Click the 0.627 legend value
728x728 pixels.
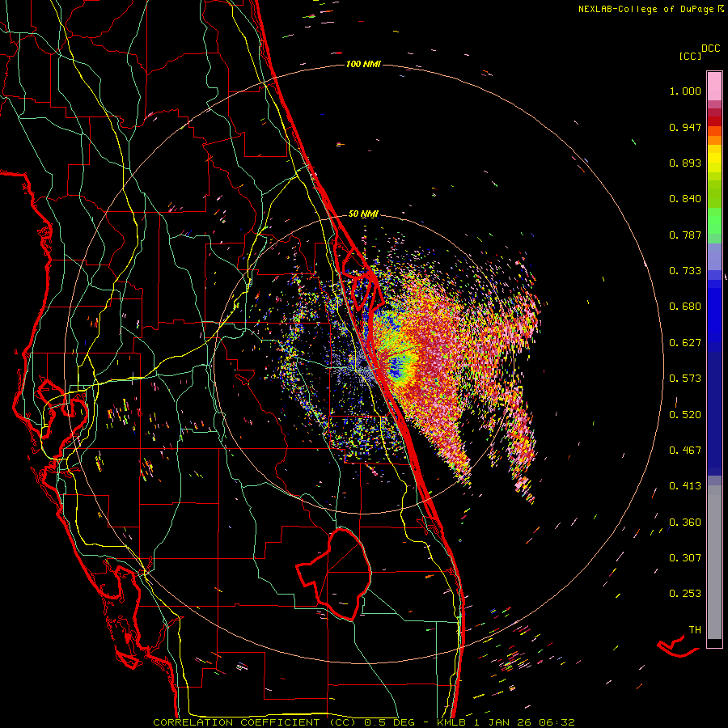685,343
